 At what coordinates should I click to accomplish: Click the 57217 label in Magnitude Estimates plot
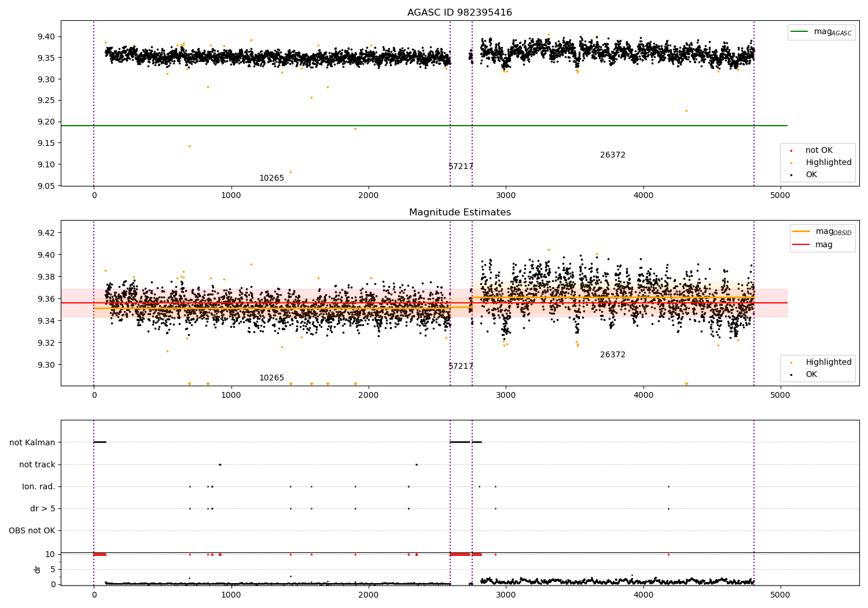point(461,367)
